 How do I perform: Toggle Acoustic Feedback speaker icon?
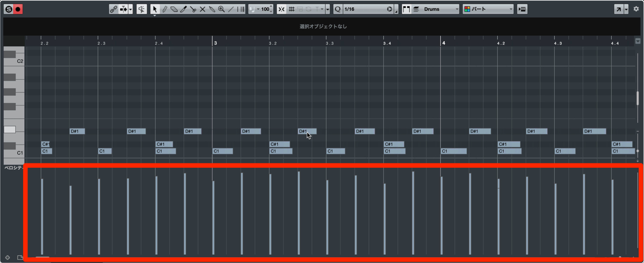(x=141, y=9)
